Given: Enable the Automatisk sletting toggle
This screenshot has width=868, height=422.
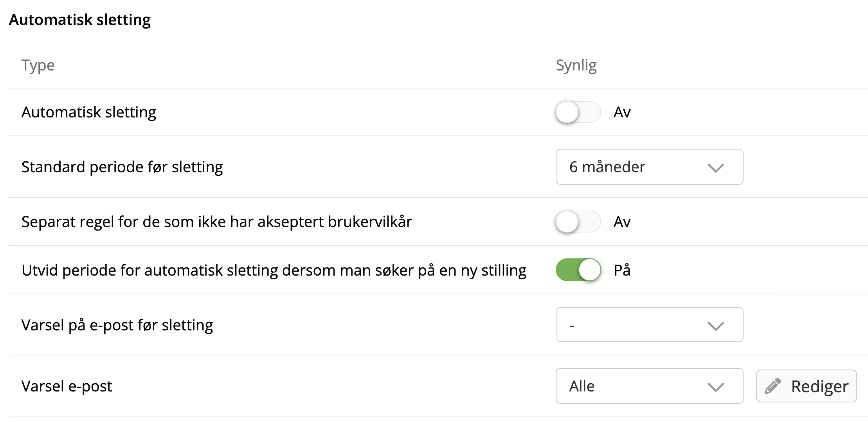Looking at the screenshot, I should click(x=578, y=112).
